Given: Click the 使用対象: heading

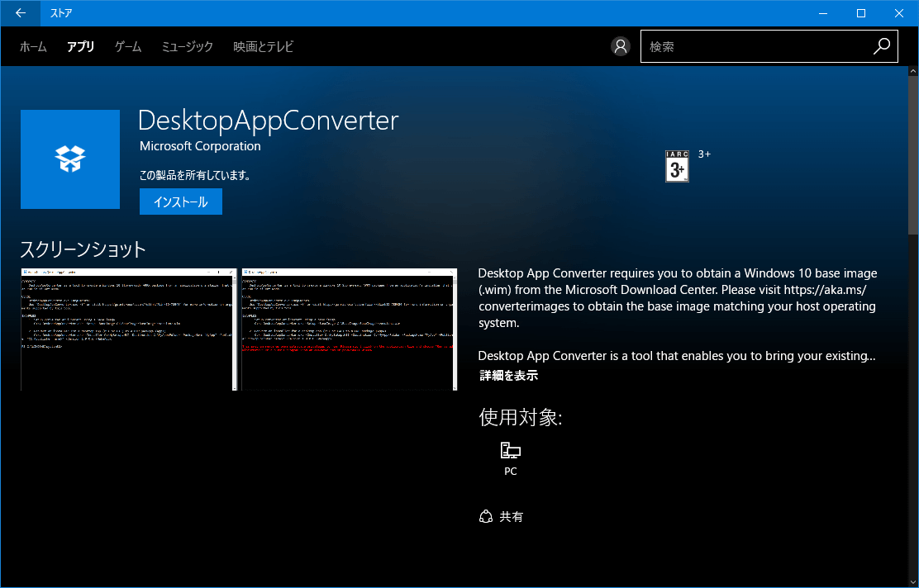Looking at the screenshot, I should pyautogui.click(x=521, y=418).
